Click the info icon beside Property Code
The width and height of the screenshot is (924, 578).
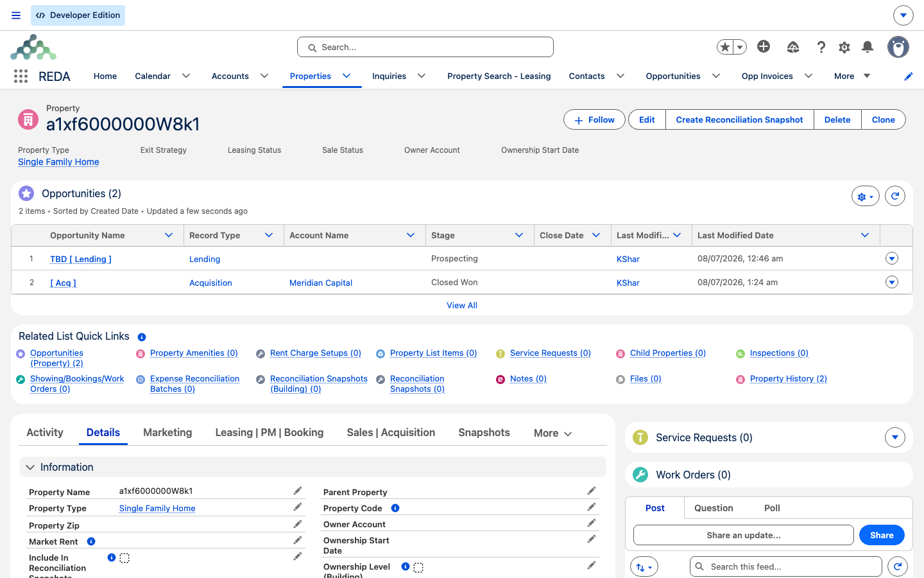[395, 508]
